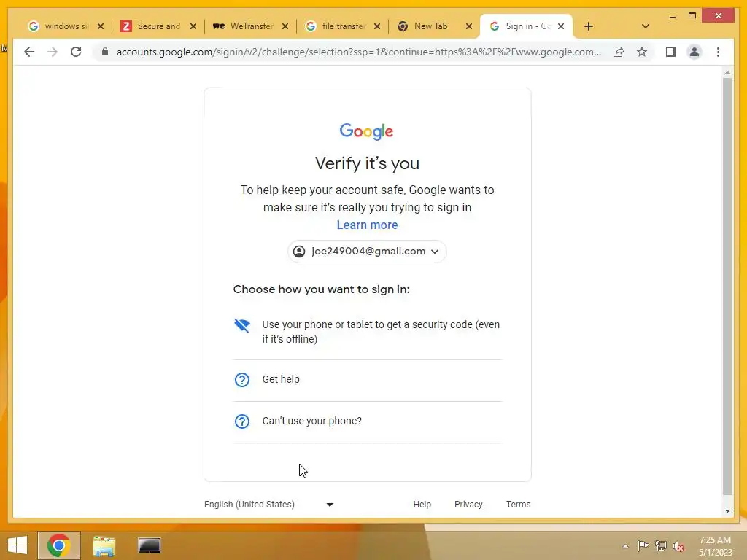Click the browser forward arrow
Image resolution: width=747 pixels, height=560 pixels.
point(53,52)
